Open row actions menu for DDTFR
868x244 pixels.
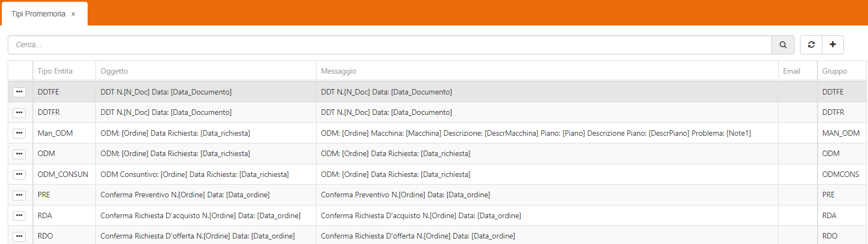tap(19, 113)
